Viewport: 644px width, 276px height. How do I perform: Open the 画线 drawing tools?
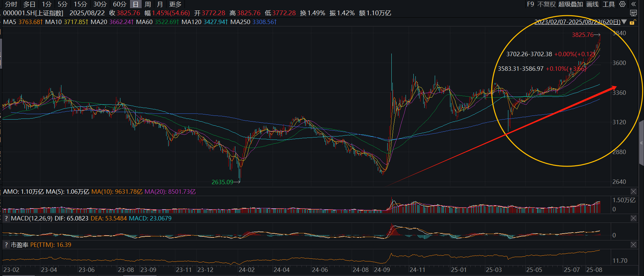coord(593,4)
